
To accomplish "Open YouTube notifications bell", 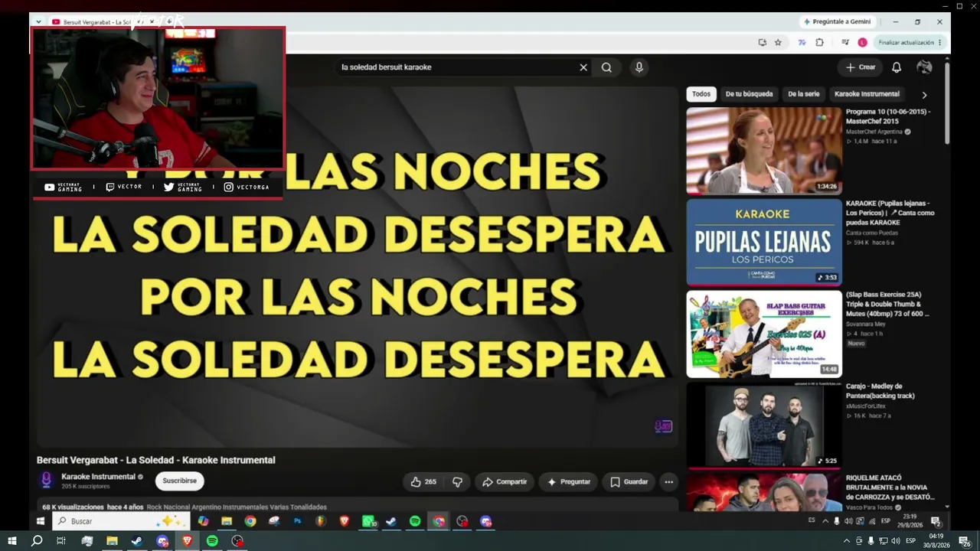I will coord(897,67).
